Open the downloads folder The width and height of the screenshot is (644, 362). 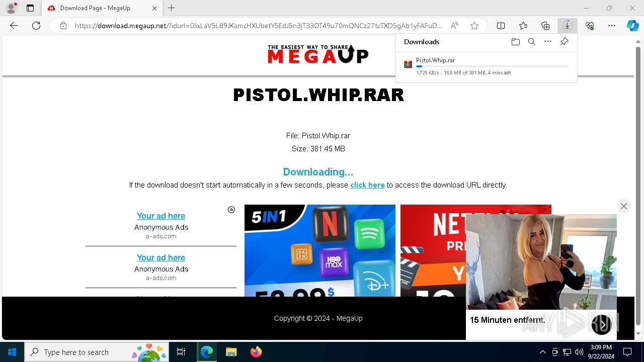pos(515,42)
